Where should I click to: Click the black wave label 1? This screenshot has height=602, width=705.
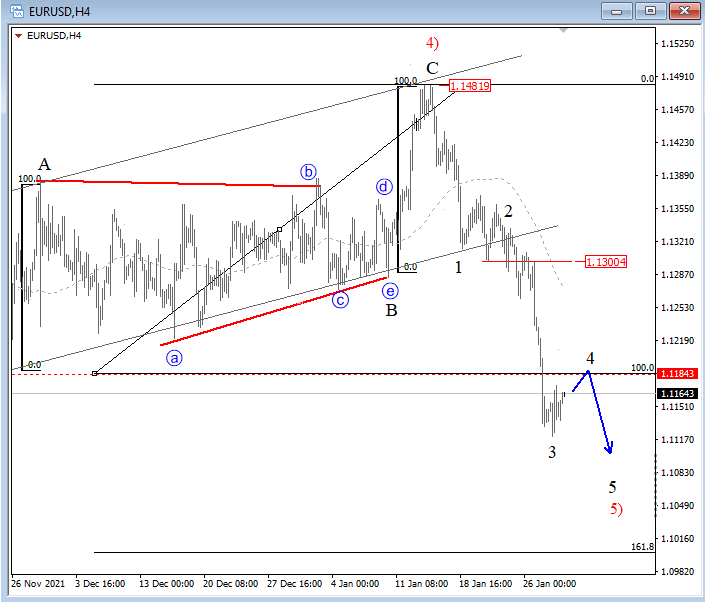[458, 268]
